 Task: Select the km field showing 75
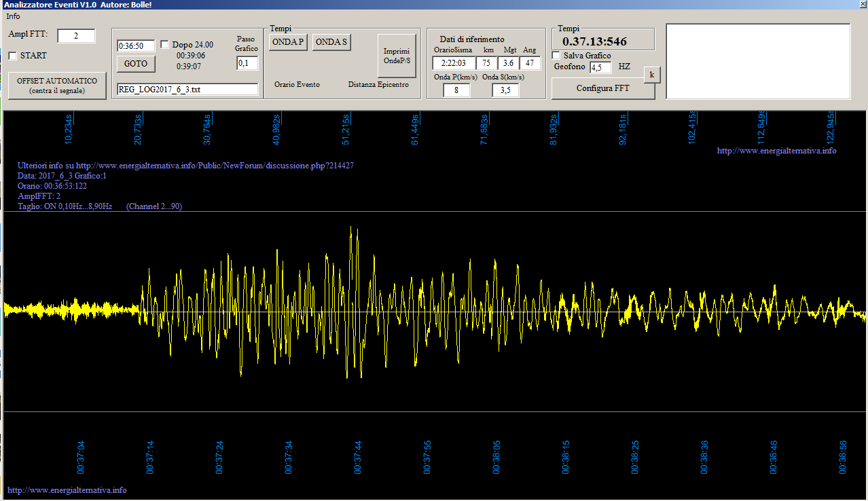[x=486, y=63]
